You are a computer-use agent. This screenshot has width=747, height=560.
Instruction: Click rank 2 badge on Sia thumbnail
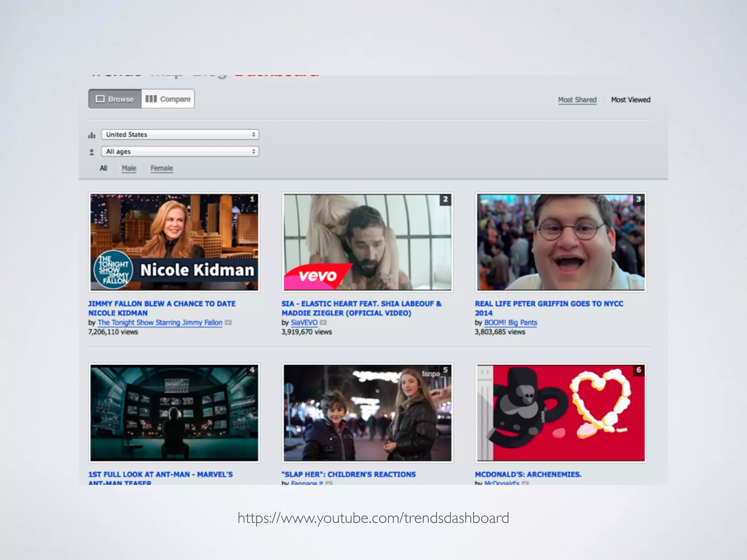445,199
